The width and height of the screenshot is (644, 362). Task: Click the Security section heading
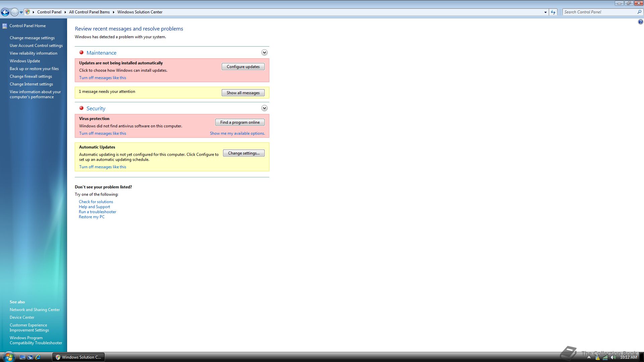96,109
